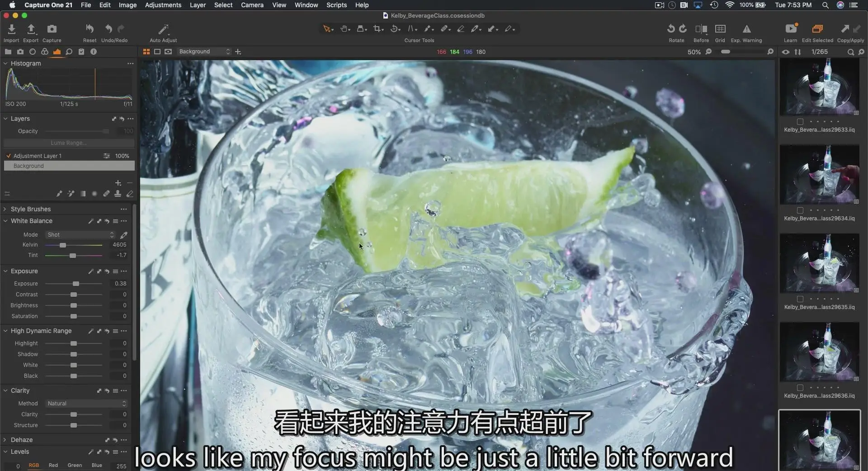Select the erase mask tool in Layers

(x=130, y=194)
